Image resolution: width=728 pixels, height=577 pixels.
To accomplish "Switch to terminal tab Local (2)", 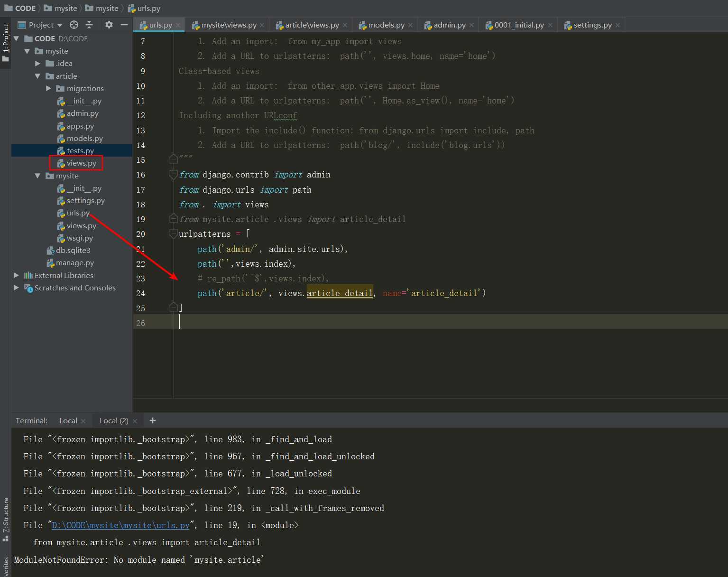I will (x=114, y=421).
